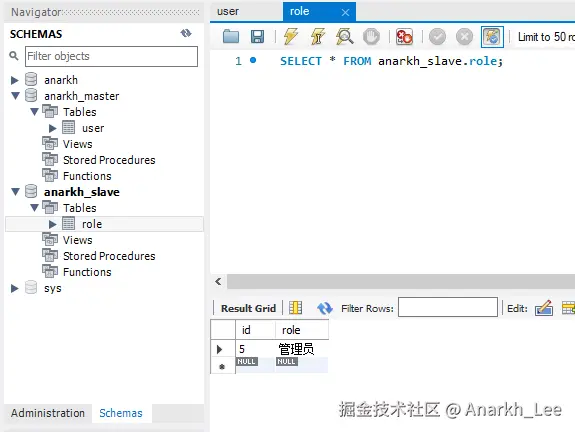
Task: Execute statement under cursor lightning icon
Action: click(318, 37)
